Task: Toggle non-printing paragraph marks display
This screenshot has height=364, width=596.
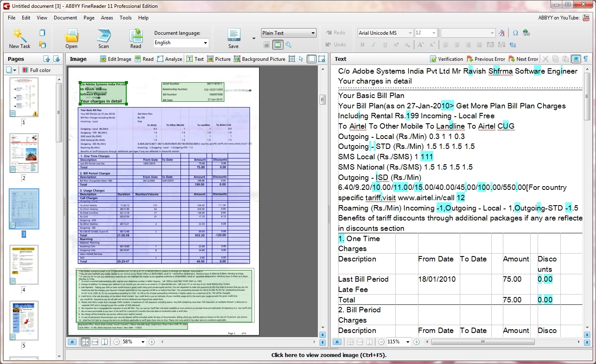Action: [586, 59]
